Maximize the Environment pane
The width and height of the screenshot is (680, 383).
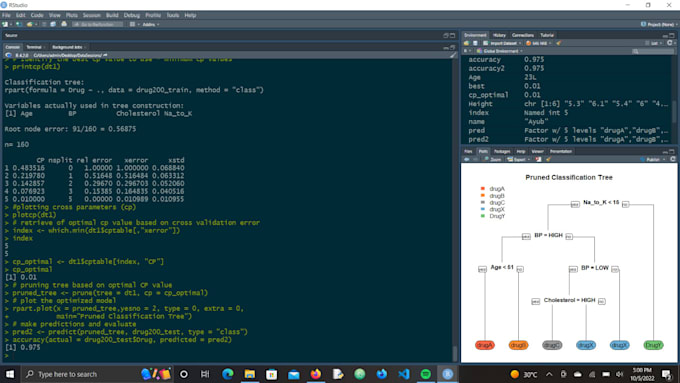672,35
